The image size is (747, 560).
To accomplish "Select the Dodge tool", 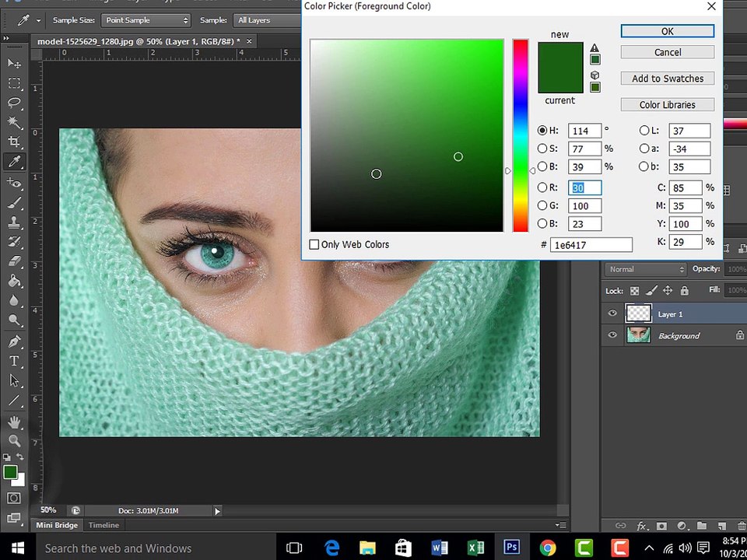I will tap(14, 320).
